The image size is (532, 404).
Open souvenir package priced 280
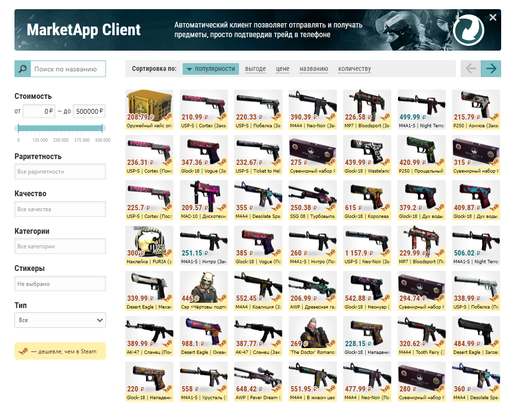421,382
